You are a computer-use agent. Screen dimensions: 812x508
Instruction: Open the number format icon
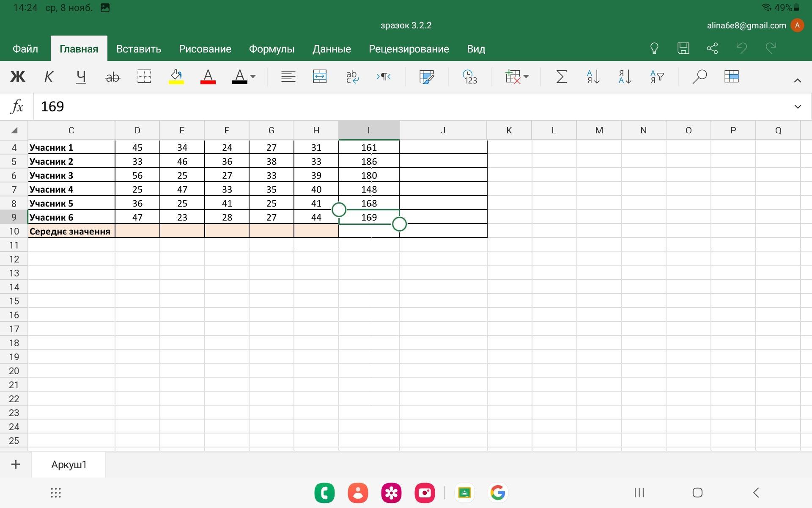click(470, 77)
